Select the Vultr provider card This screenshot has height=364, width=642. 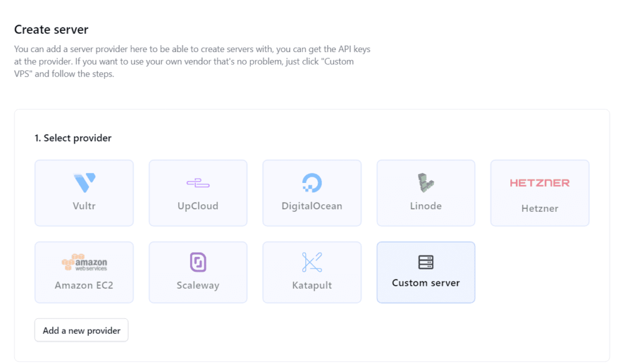[x=84, y=192]
